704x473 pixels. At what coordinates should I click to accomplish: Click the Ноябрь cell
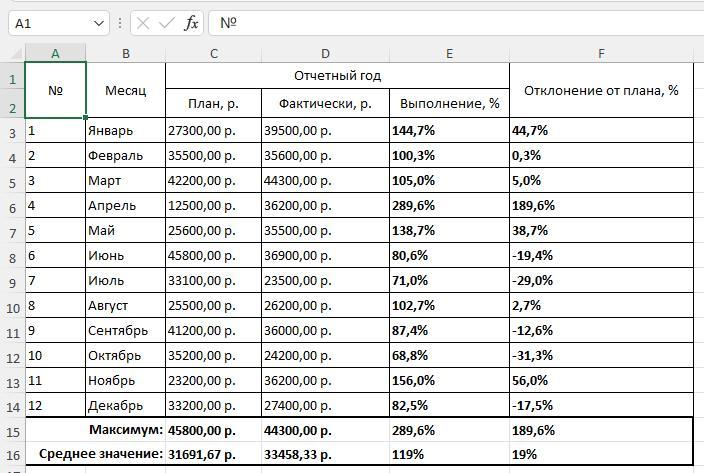(126, 381)
